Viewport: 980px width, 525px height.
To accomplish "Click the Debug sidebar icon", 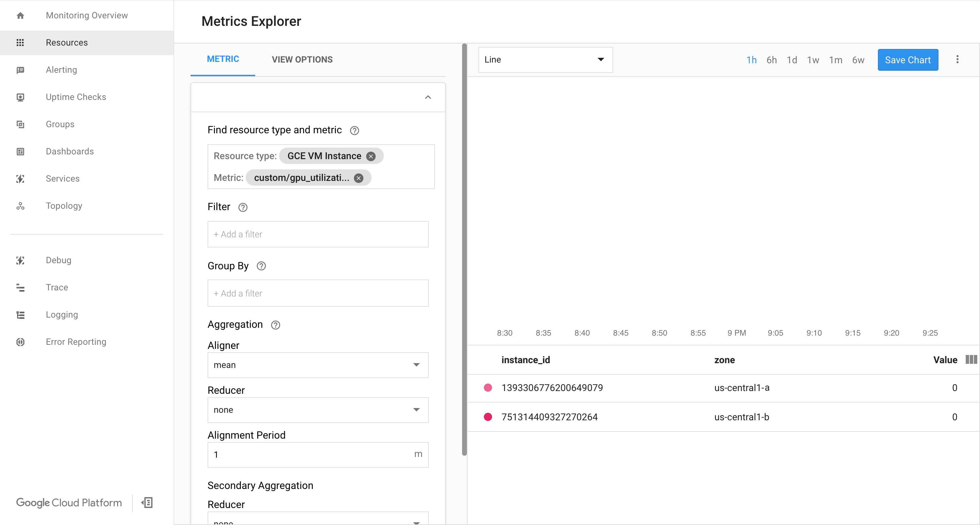I will click(x=20, y=260).
